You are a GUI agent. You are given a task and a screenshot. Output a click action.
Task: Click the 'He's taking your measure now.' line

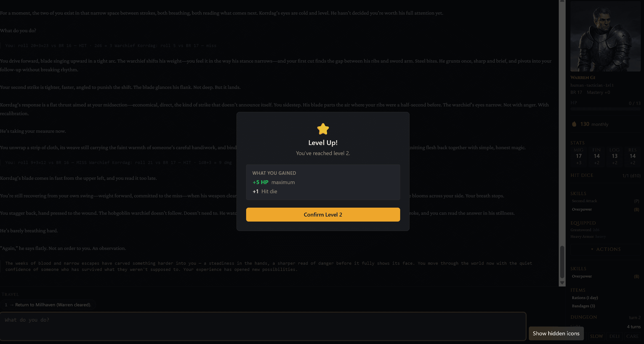point(33,131)
